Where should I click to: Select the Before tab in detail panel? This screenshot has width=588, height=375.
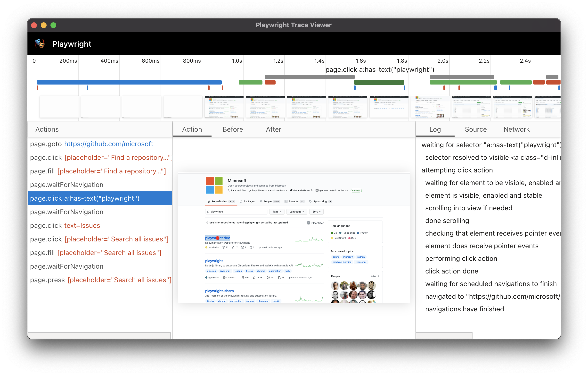click(x=233, y=130)
